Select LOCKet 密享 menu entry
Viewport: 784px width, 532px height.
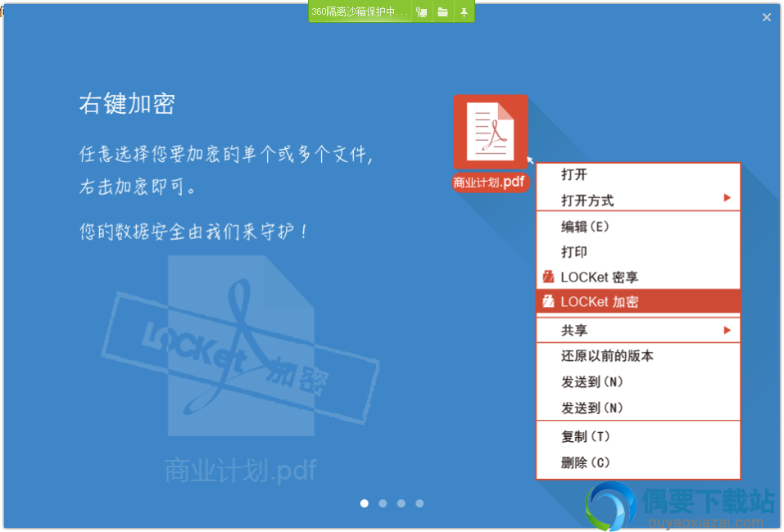638,277
